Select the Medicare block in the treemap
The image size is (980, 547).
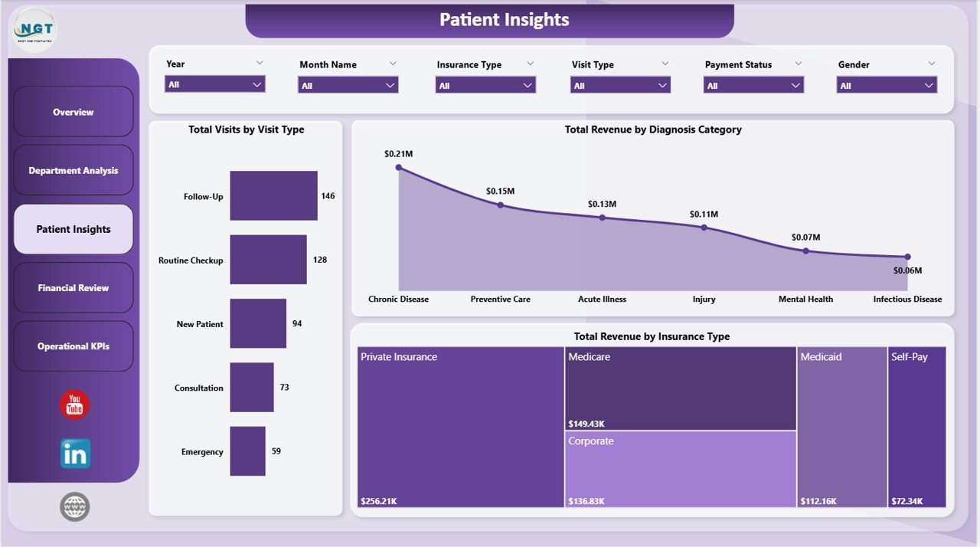click(x=680, y=387)
